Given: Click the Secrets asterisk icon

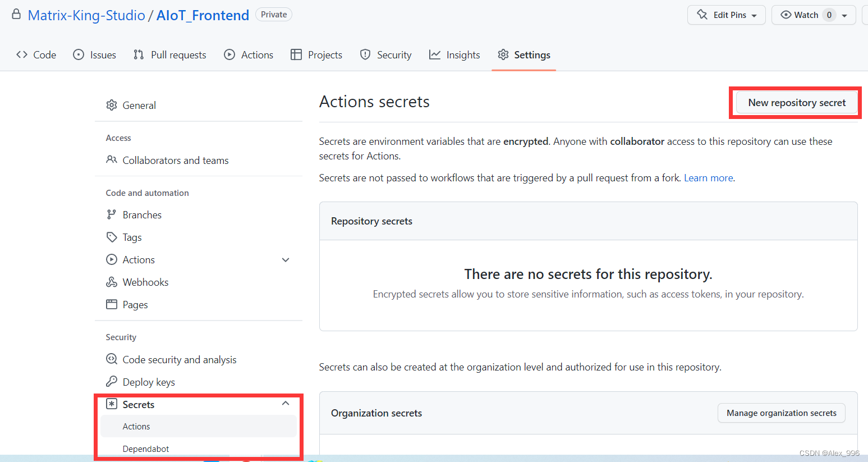Looking at the screenshot, I should tap(112, 404).
